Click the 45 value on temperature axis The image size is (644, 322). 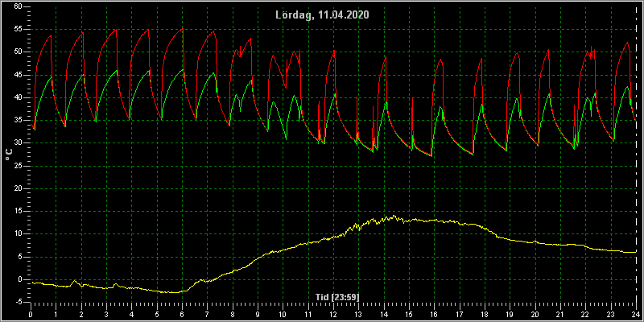tap(18, 75)
